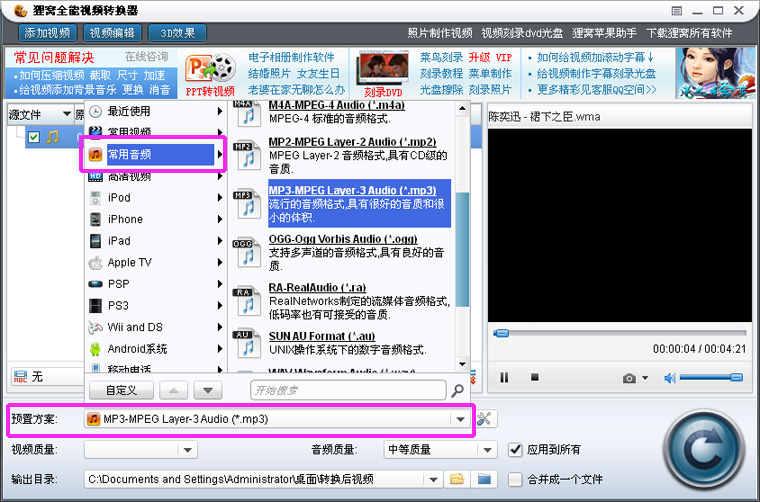Click 在线咨询 link
Image resolution: width=760 pixels, height=502 pixels.
click(146, 57)
